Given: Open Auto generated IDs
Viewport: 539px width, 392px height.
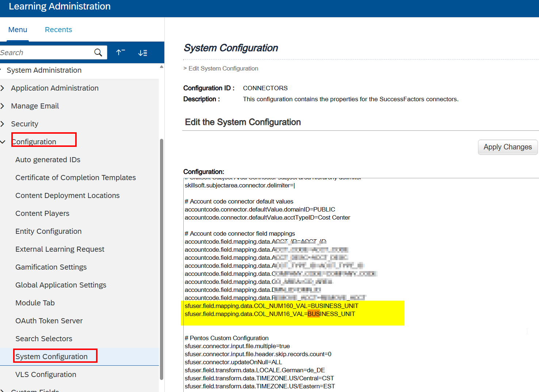Looking at the screenshot, I should 48,160.
